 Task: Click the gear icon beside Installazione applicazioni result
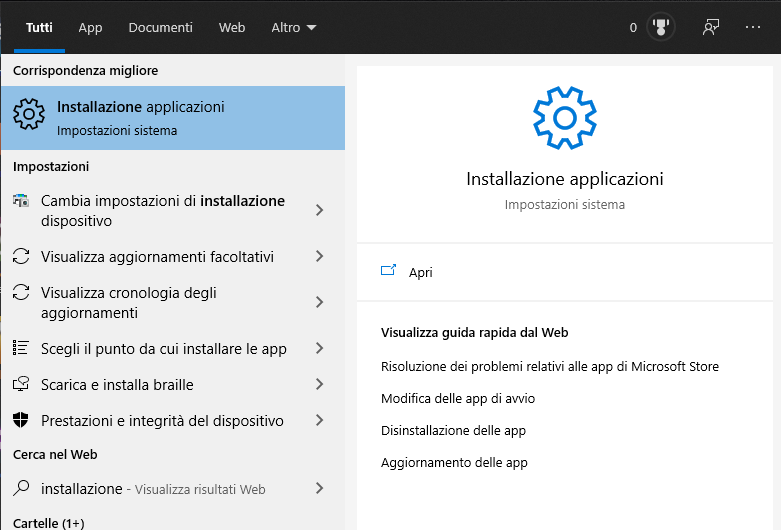(x=29, y=114)
